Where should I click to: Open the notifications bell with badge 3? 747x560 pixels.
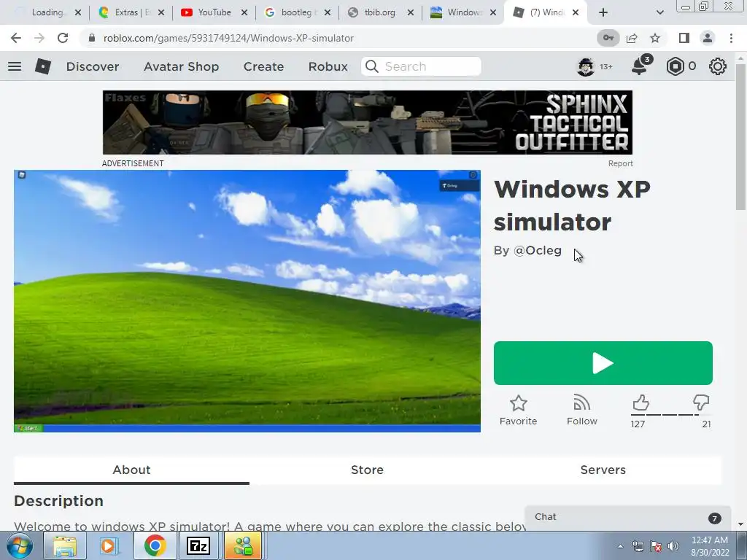pyautogui.click(x=640, y=66)
